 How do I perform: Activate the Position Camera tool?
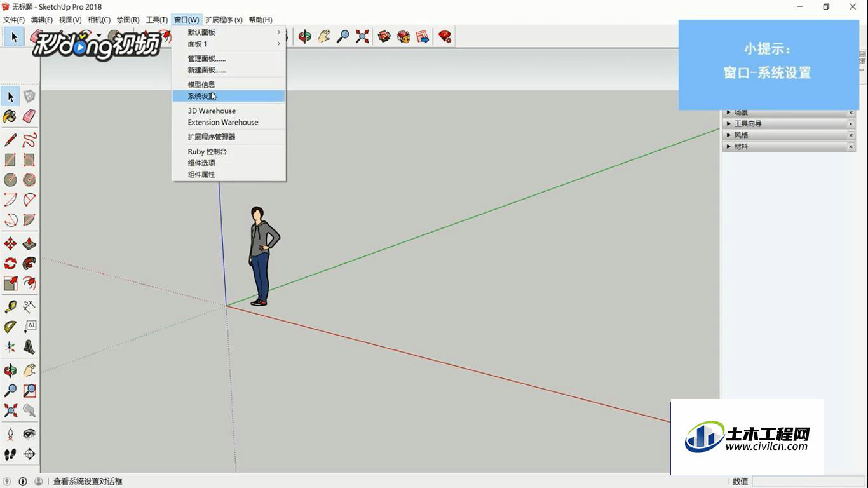tap(10, 434)
